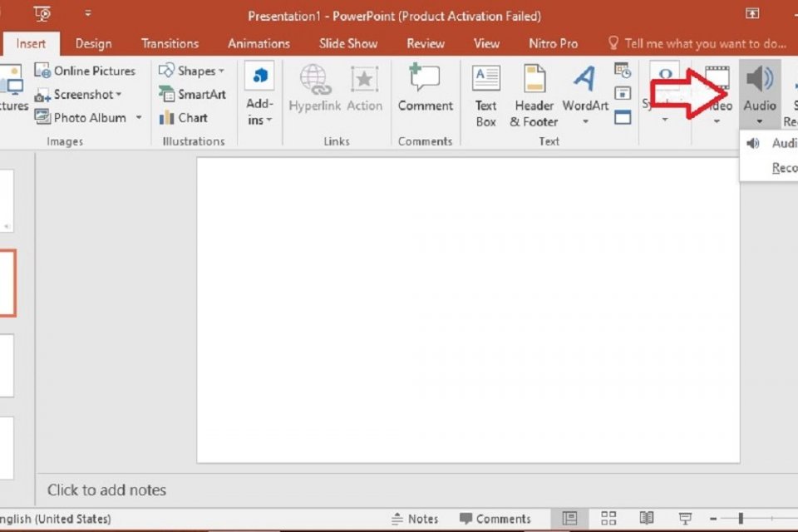The width and height of the screenshot is (798, 532).
Task: Toggle Comments pane in status bar
Action: pyautogui.click(x=495, y=519)
